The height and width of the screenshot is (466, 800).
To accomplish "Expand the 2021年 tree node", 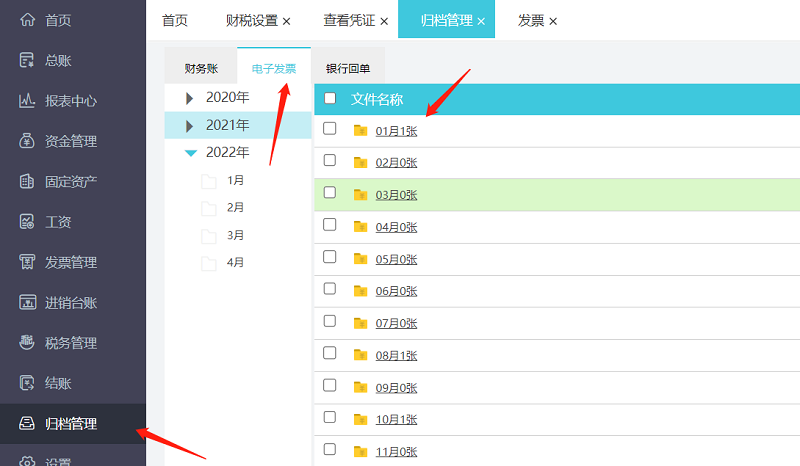I will [x=190, y=126].
